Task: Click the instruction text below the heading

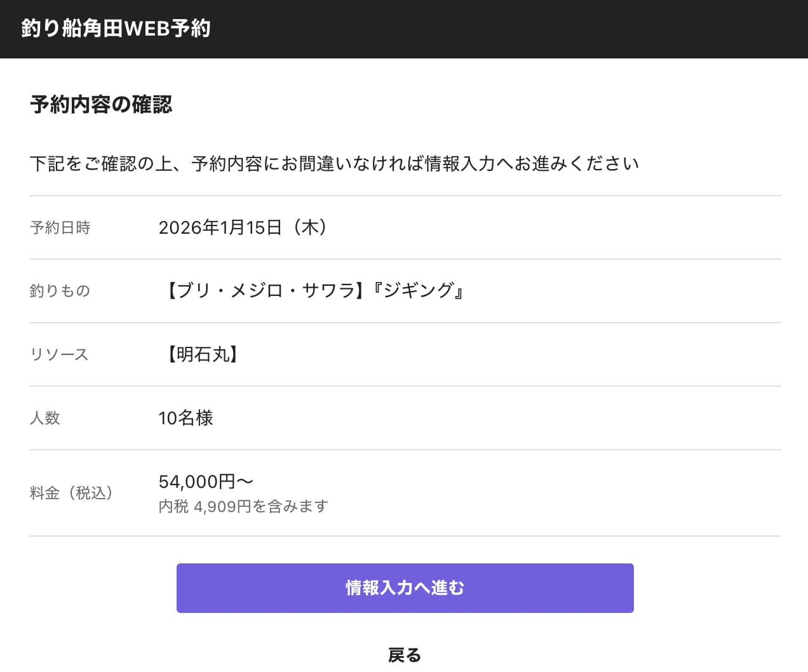Action: [334, 164]
